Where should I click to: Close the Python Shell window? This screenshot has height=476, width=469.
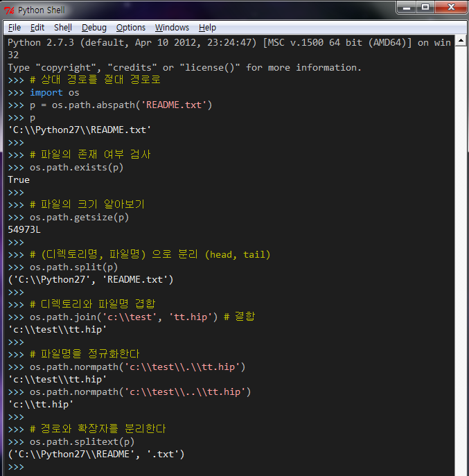451,8
